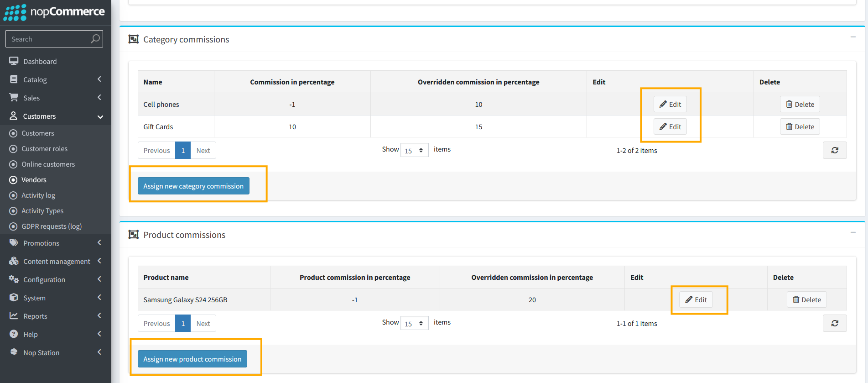Click the Content management cubes icon
This screenshot has width=868, height=383.
pos(14,261)
